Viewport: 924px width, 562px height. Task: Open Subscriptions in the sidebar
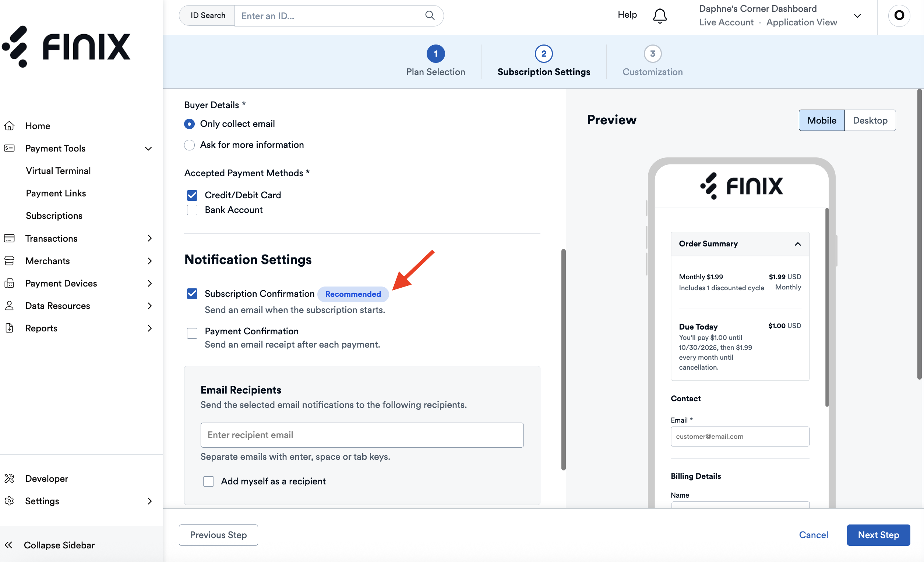54,216
